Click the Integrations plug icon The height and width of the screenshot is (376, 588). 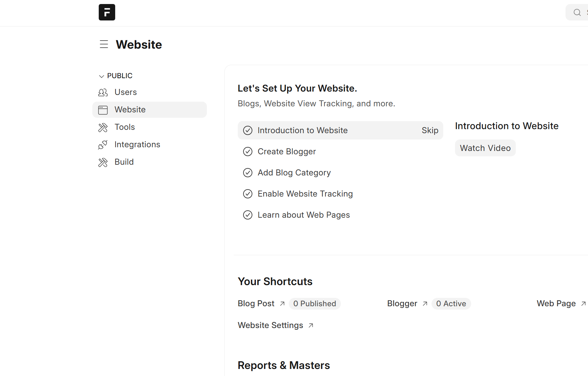(x=103, y=145)
